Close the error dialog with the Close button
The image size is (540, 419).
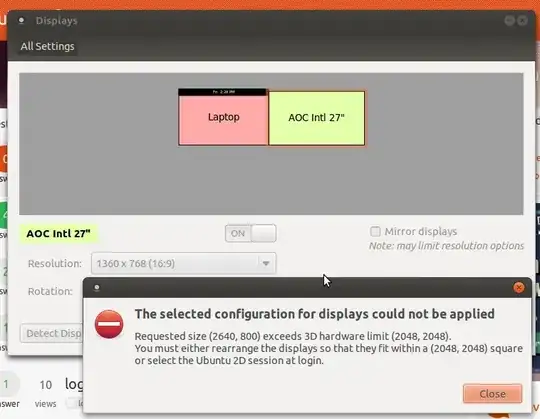click(492, 394)
